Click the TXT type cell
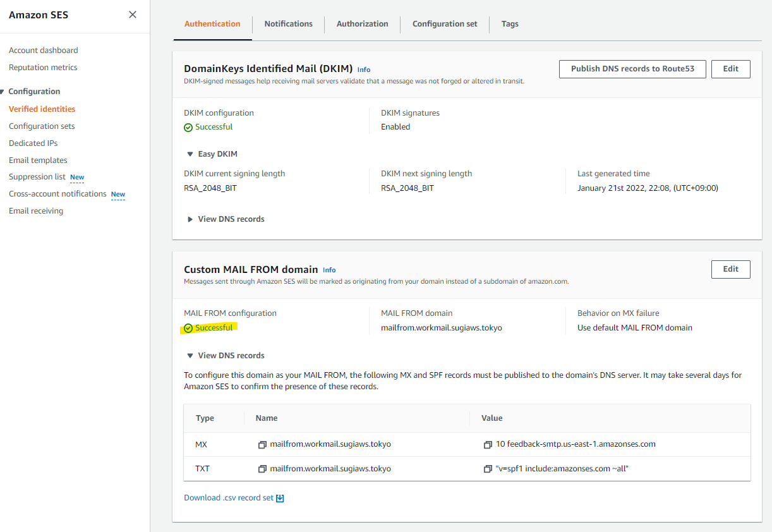The image size is (772, 532). [202, 469]
